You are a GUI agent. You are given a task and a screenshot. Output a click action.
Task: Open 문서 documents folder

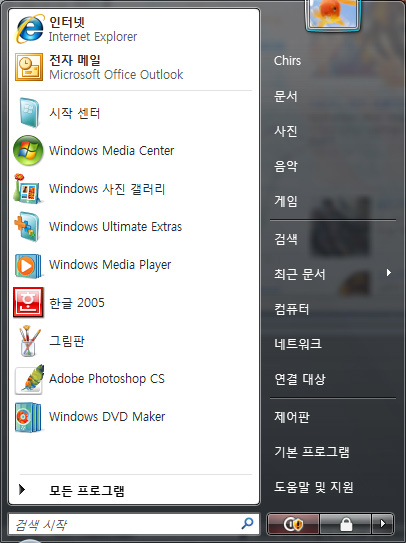click(x=286, y=96)
